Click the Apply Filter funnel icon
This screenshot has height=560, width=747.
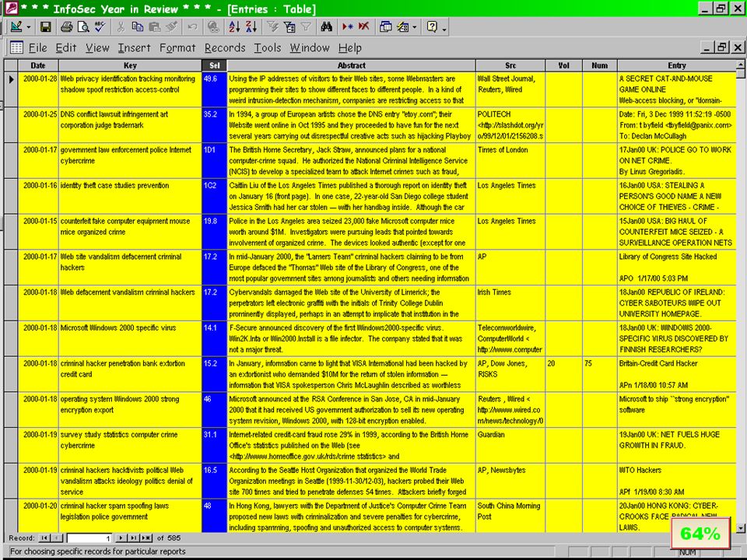pos(306,27)
